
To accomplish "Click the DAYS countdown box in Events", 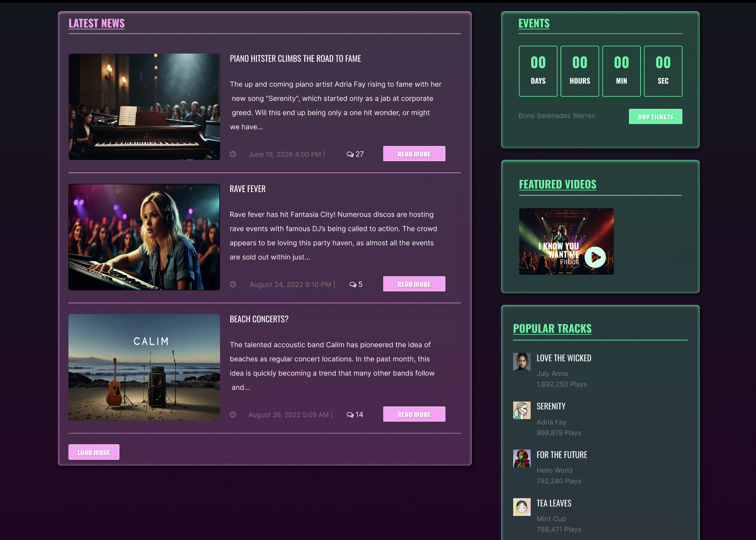I will click(538, 71).
